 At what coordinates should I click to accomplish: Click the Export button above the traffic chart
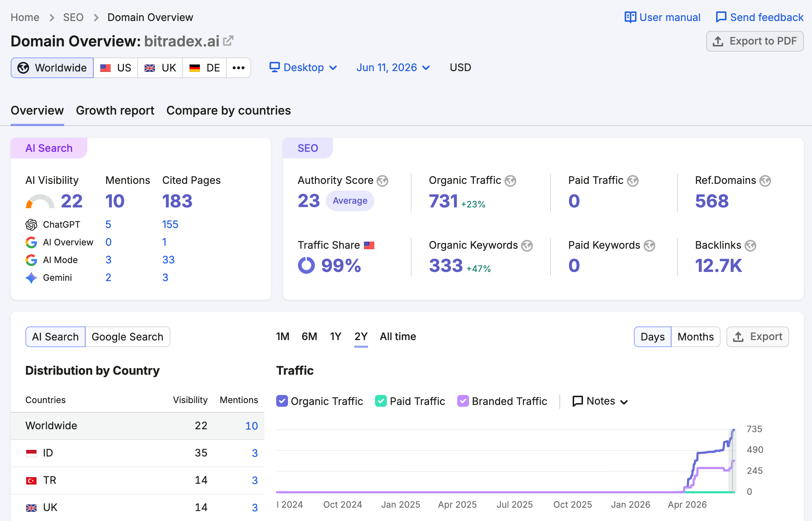point(757,337)
